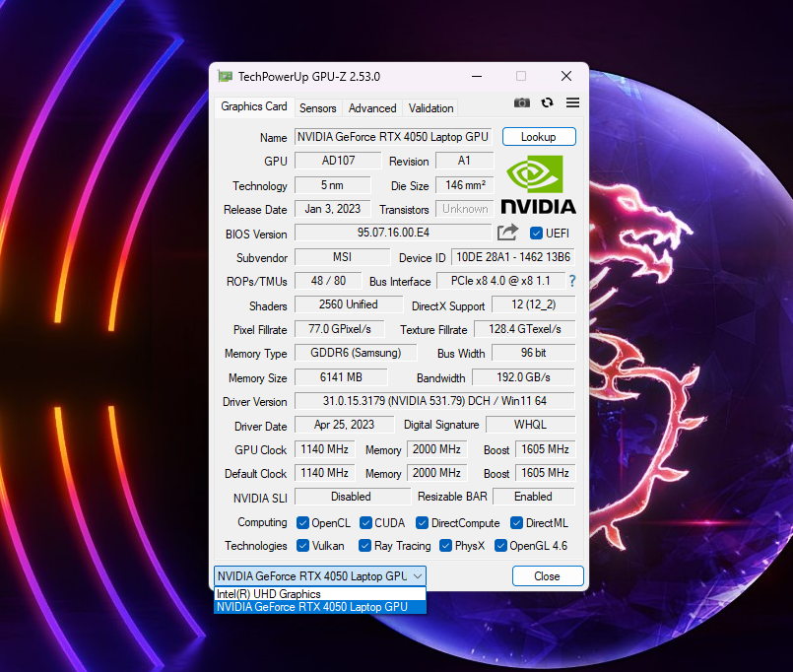Click the Device ID field
The image size is (793, 672).
click(x=513, y=257)
